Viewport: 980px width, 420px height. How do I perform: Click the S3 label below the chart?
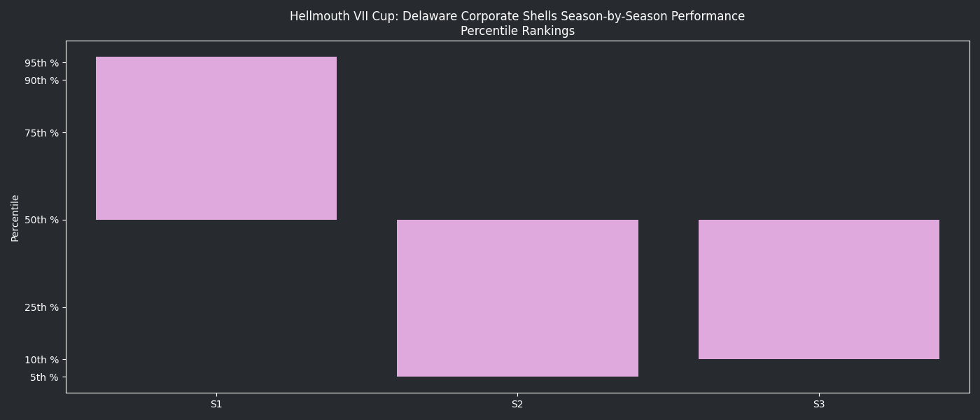(818, 404)
